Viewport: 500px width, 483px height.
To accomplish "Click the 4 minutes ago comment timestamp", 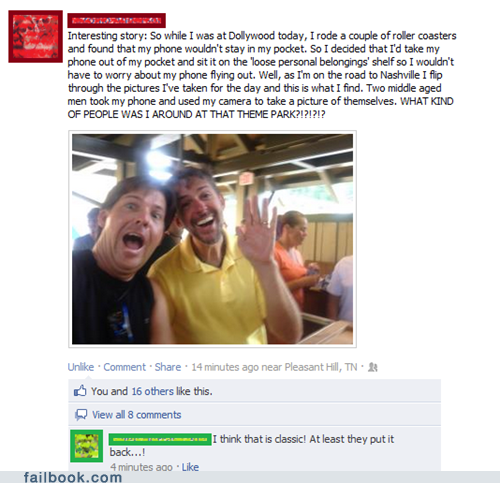I will click(141, 467).
